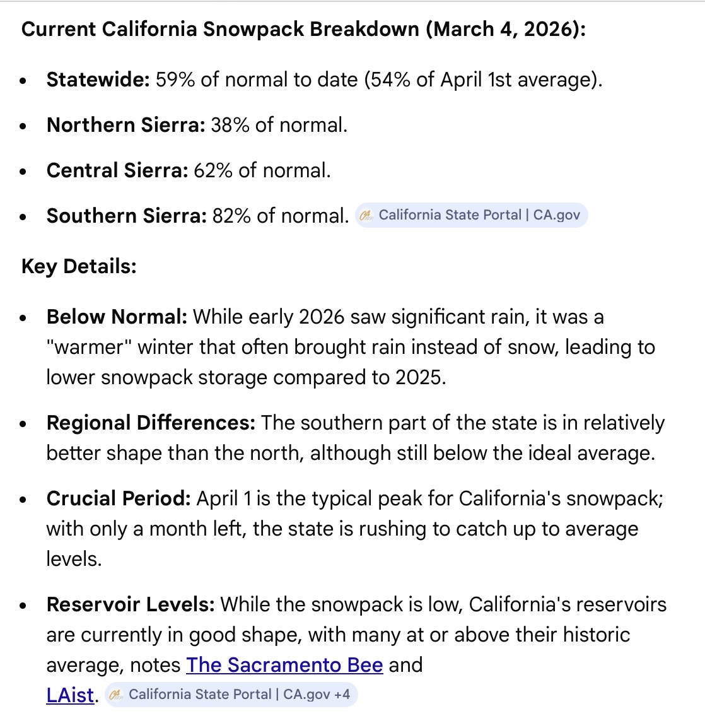Open the California State Portal source chip after Southern Sierra
The height and width of the screenshot is (728, 705).
pos(472,215)
